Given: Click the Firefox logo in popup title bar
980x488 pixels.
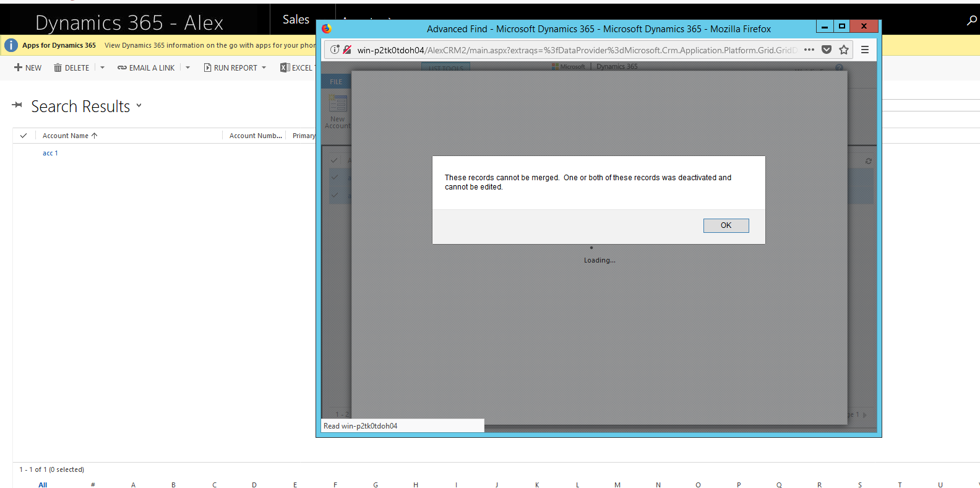Looking at the screenshot, I should click(x=327, y=28).
